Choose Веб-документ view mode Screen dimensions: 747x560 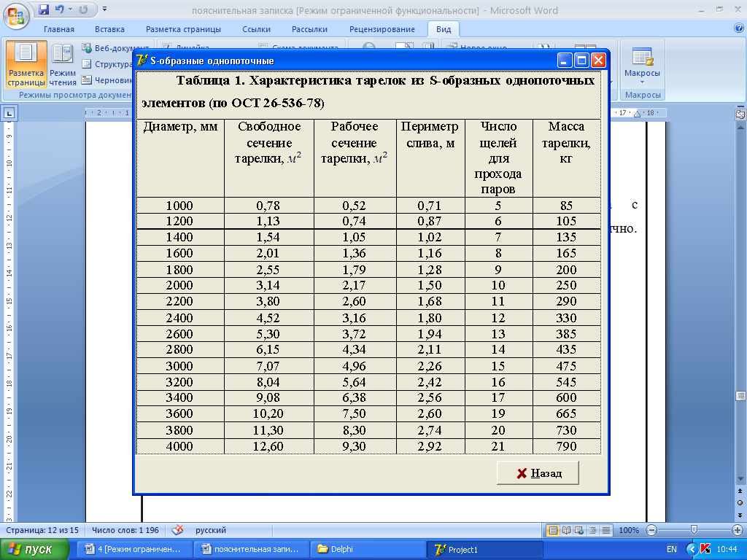point(115,48)
